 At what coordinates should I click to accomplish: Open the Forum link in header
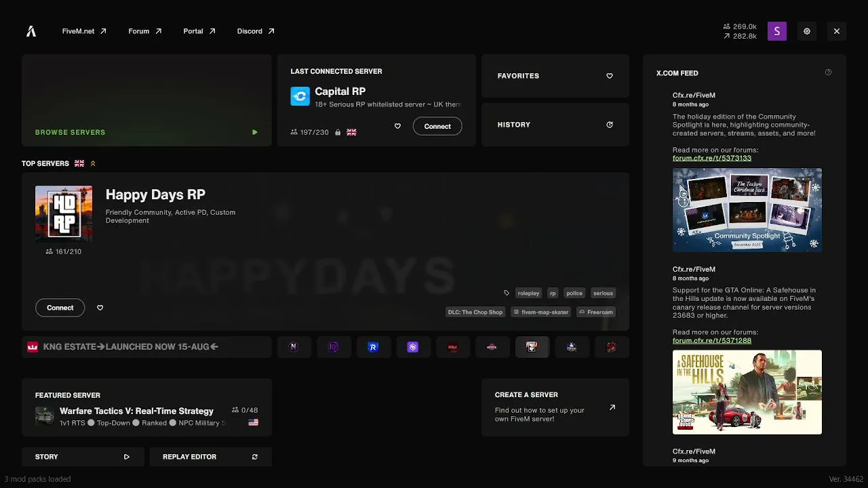145,31
